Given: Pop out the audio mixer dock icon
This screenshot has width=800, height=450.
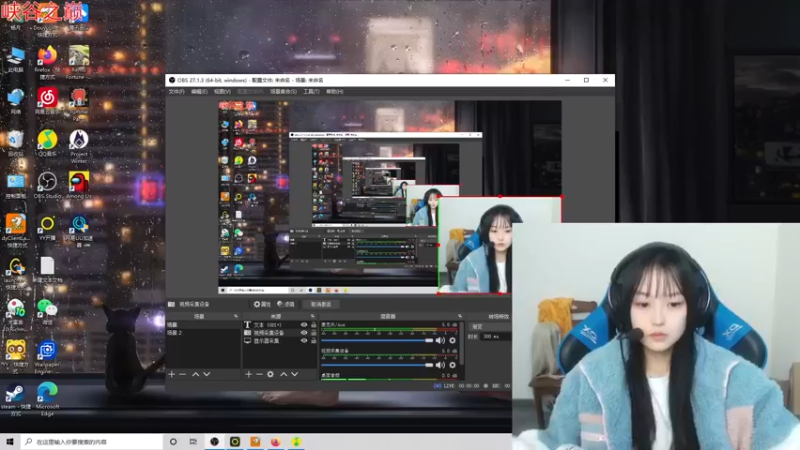Looking at the screenshot, I should pyautogui.click(x=460, y=316).
